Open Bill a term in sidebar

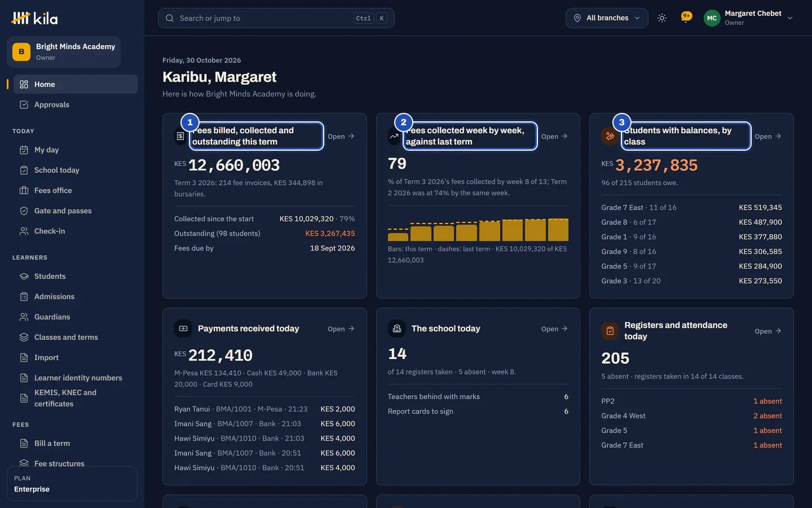(76, 443)
